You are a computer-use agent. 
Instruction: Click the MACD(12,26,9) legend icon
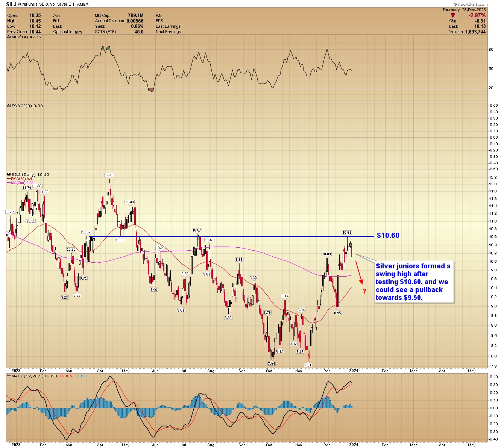pyautogui.click(x=9, y=376)
